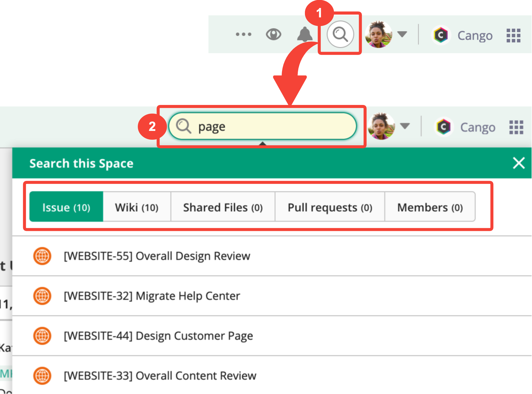The image size is (532, 394).
Task: Open the Cango organization name in upper bar
Action: click(x=475, y=36)
